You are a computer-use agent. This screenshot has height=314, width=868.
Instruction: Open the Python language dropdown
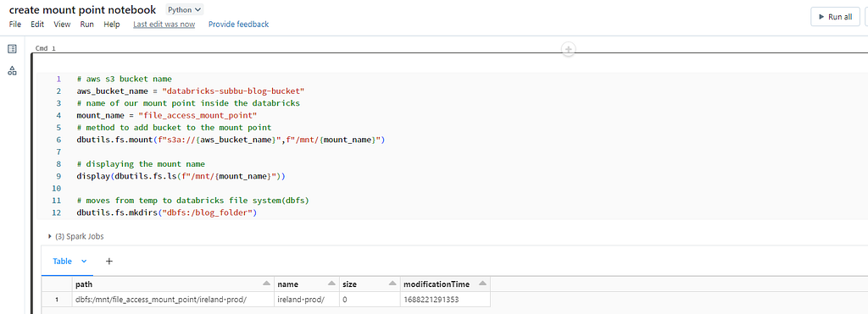(184, 9)
